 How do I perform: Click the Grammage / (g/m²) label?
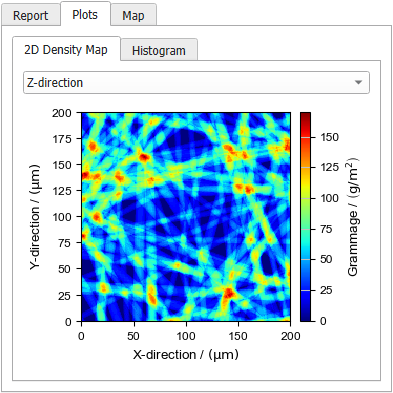point(353,217)
